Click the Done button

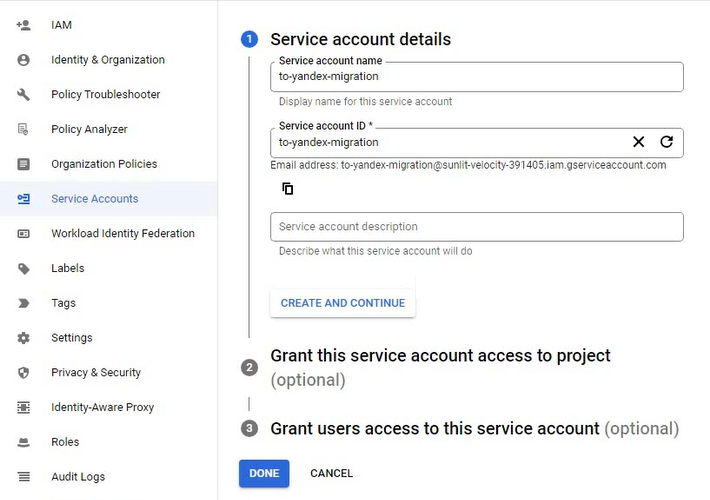click(x=264, y=473)
